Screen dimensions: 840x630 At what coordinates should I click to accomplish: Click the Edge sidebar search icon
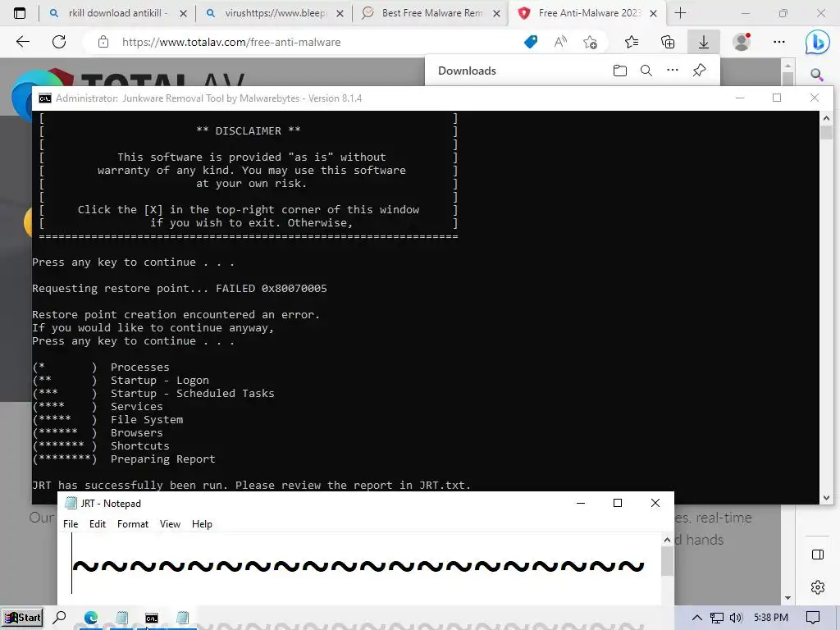click(x=816, y=75)
